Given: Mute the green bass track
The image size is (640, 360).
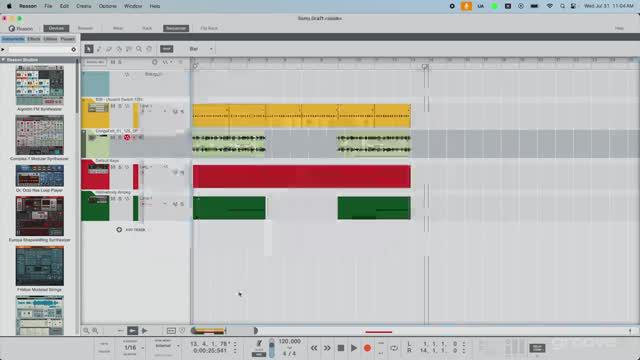Looking at the screenshot, I should click(x=113, y=199).
